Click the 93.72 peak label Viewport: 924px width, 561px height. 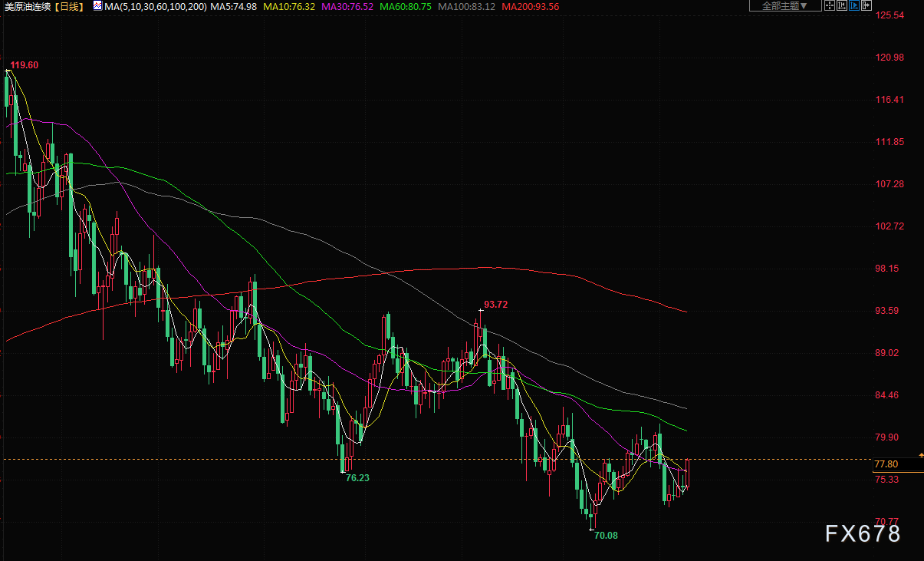496,305
